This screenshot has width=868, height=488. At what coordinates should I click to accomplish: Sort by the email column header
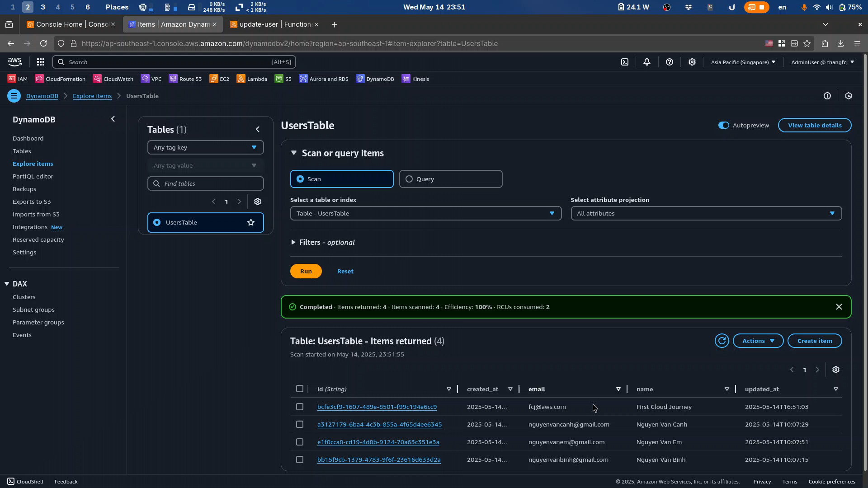(537, 389)
